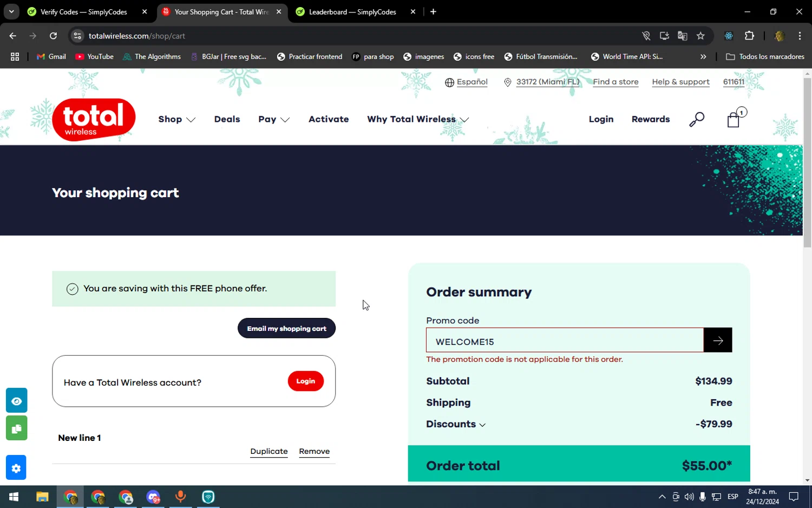Click the location pin icon
812x508 pixels.
tap(507, 82)
